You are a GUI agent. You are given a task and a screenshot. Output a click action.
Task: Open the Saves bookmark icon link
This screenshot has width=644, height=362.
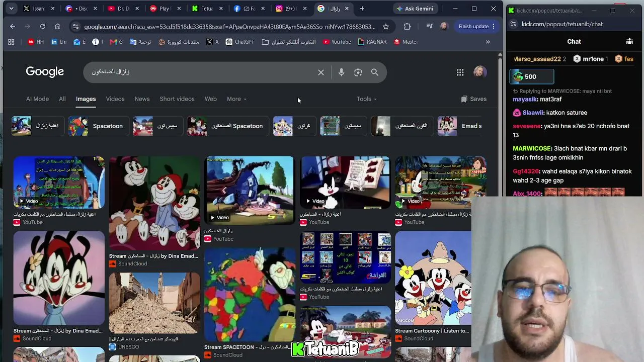pyautogui.click(x=474, y=99)
